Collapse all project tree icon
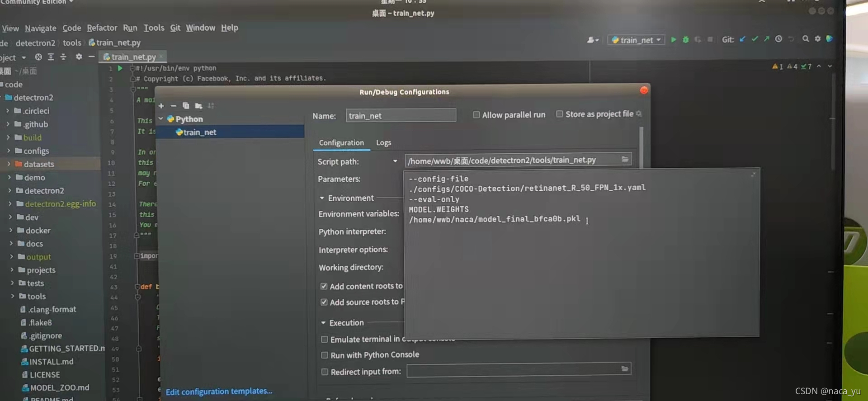The width and height of the screenshot is (868, 401). (x=63, y=57)
